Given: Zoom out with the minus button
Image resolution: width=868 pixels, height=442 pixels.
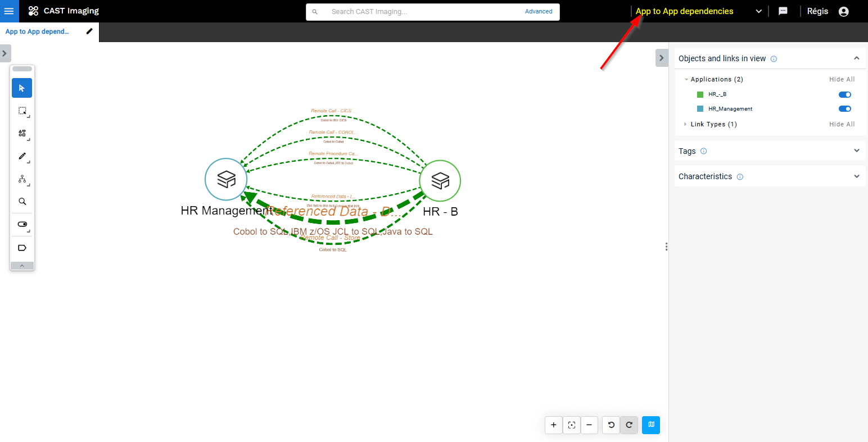Looking at the screenshot, I should click(589, 425).
